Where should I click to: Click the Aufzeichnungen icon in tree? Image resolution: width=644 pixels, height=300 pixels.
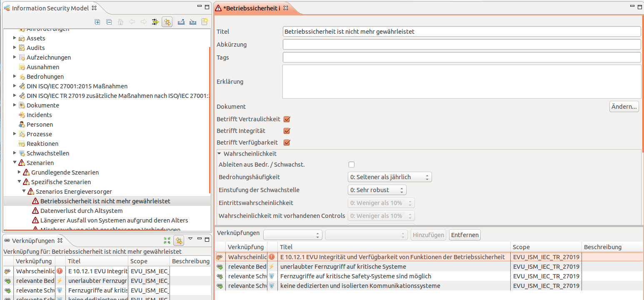point(22,57)
